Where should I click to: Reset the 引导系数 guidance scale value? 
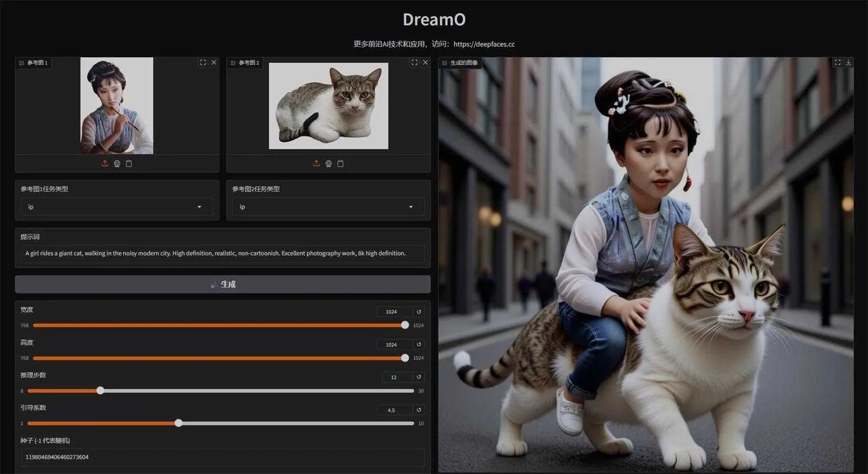pyautogui.click(x=419, y=410)
